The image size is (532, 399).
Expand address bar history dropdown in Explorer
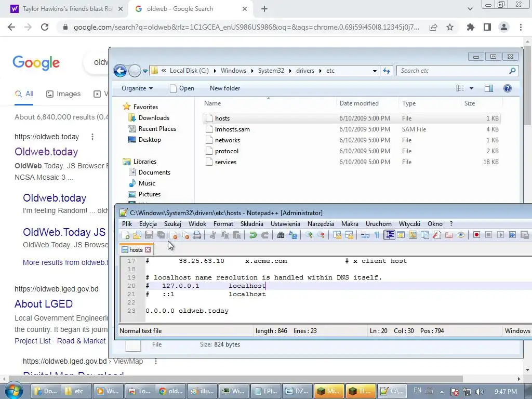[375, 71]
